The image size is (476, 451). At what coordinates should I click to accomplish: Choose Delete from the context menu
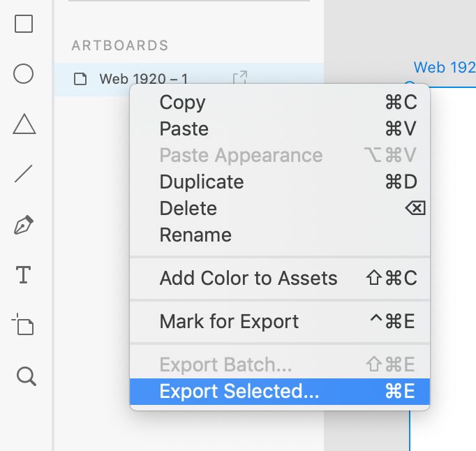(x=188, y=209)
